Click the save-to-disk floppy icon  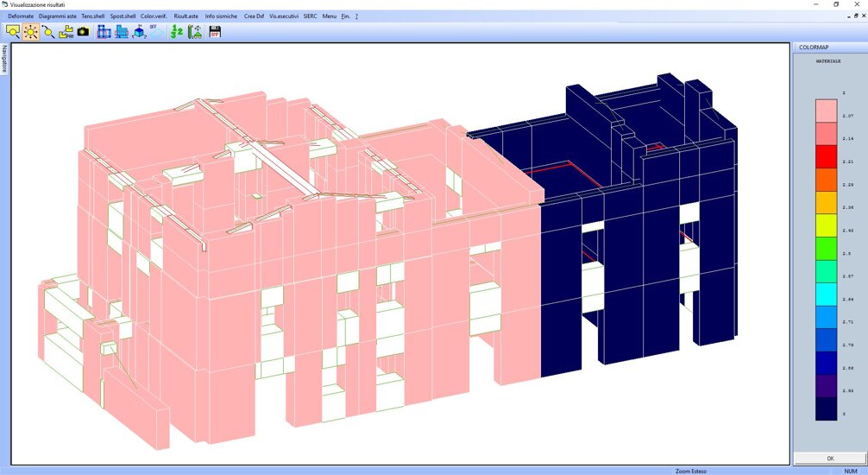[215, 32]
